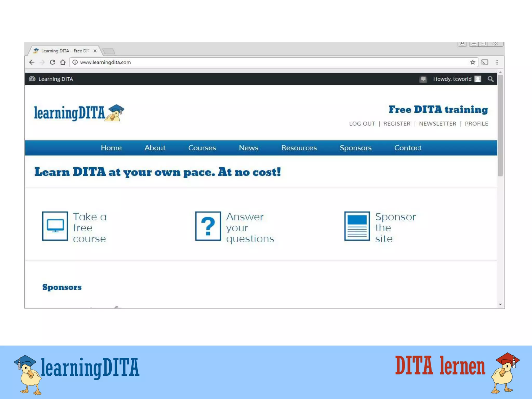Open the NEWSLETTER link
The image size is (532, 399).
(x=437, y=124)
